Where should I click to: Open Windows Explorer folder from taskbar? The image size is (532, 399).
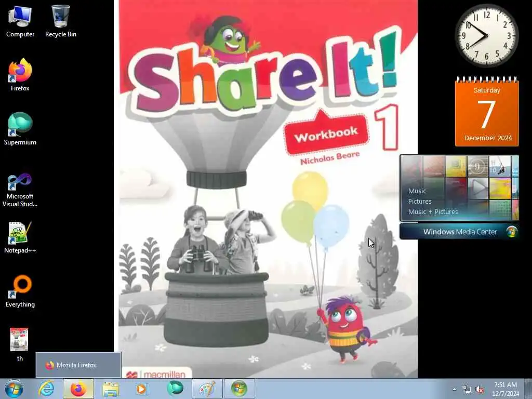click(111, 389)
